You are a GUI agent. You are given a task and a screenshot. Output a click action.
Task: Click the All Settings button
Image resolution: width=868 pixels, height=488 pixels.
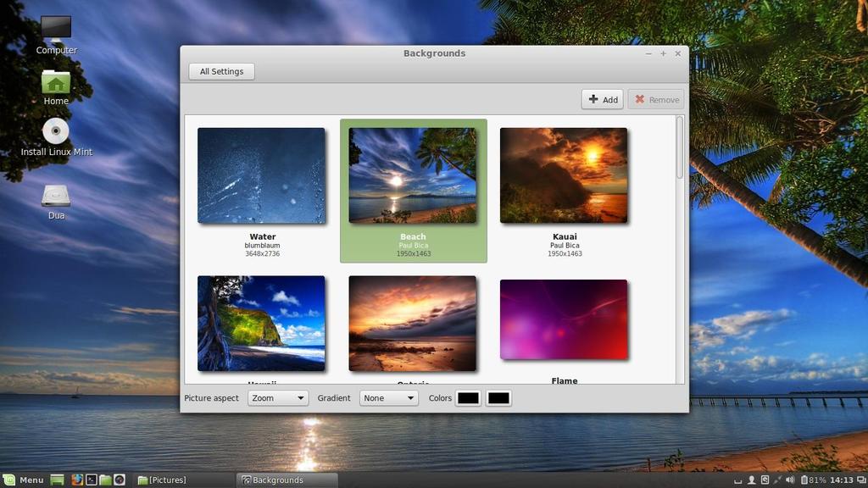pos(221,71)
